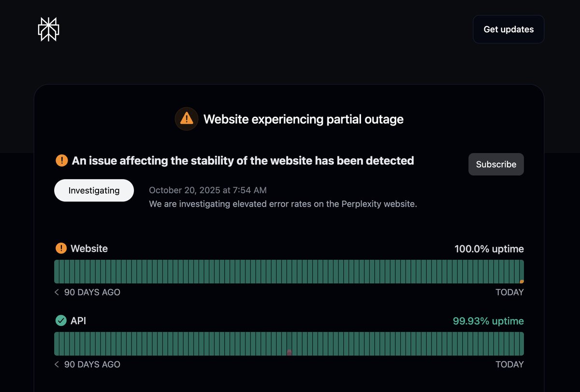This screenshot has width=580, height=392.
Task: Click the TODAY label under API chart
Action: 509,364
